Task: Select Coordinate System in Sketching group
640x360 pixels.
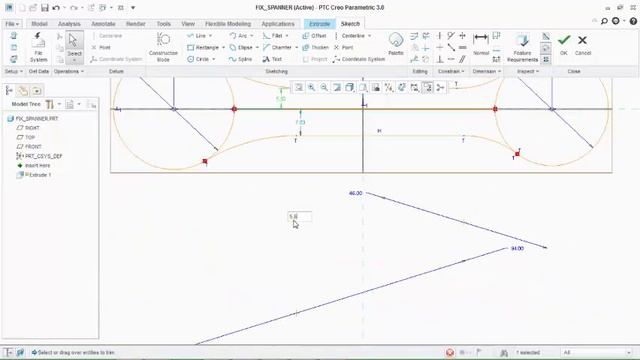Action: (359, 59)
